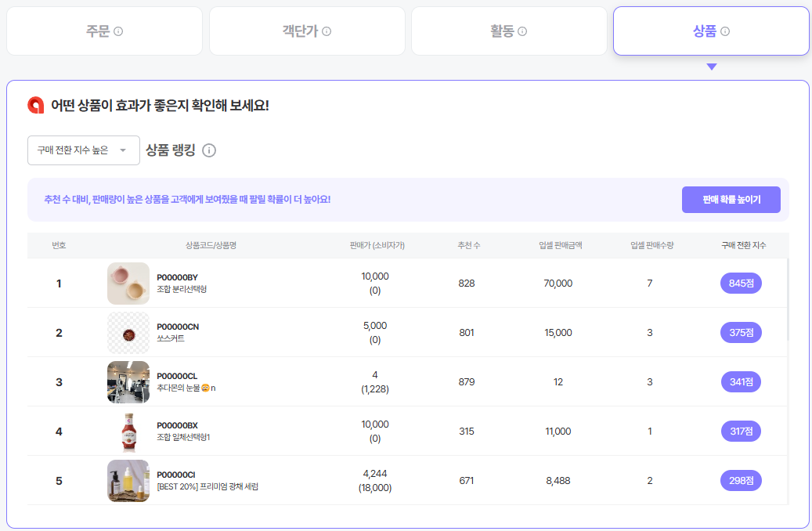
Task: Click the P00000CL gym photo thumbnail
Action: pyautogui.click(x=128, y=381)
